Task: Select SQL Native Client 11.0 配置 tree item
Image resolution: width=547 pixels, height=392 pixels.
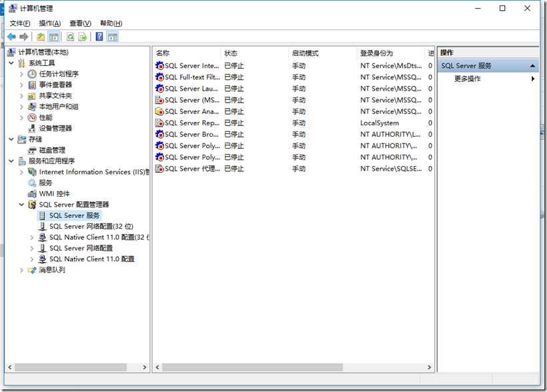Action: point(92,259)
